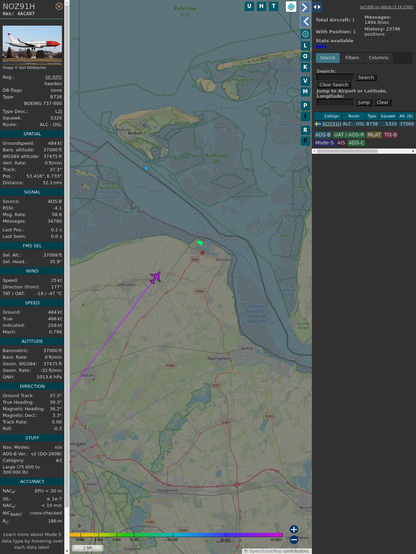Viewport: 416px width, 554px height.
Task: Switch to the Filters tab
Action: [x=352, y=58]
